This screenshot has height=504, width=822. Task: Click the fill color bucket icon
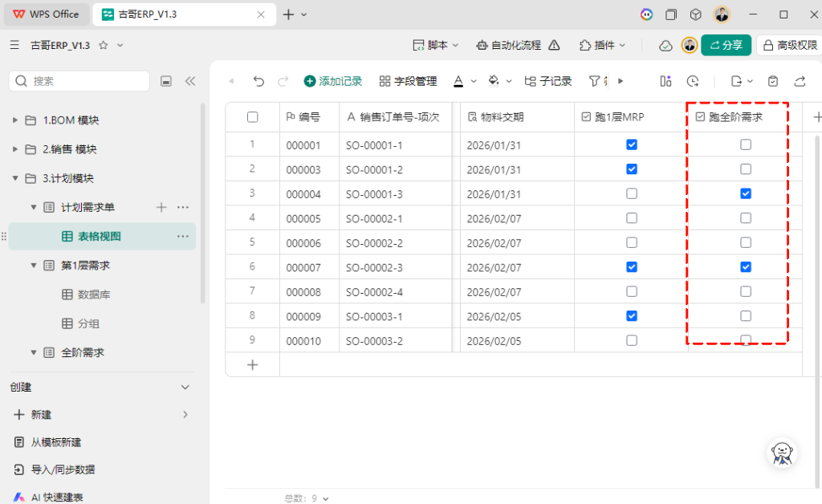coord(494,81)
